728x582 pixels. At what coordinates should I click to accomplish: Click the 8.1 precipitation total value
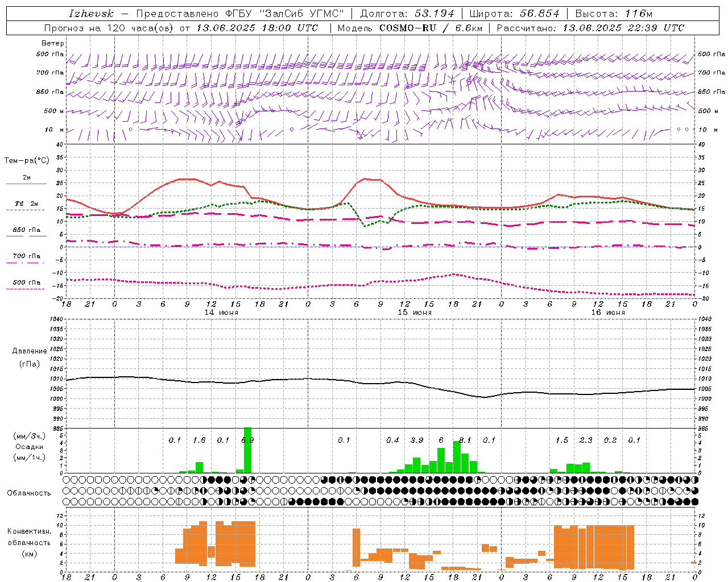pos(465,440)
